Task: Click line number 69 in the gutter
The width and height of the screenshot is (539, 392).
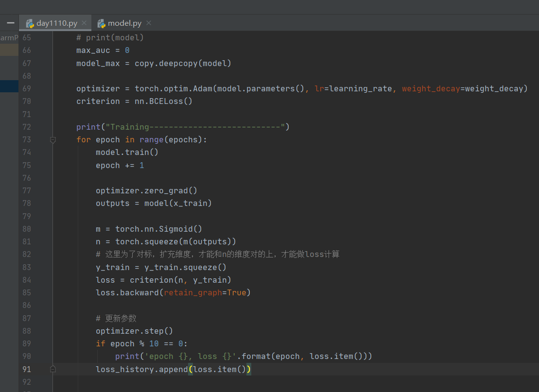Action: click(x=27, y=88)
